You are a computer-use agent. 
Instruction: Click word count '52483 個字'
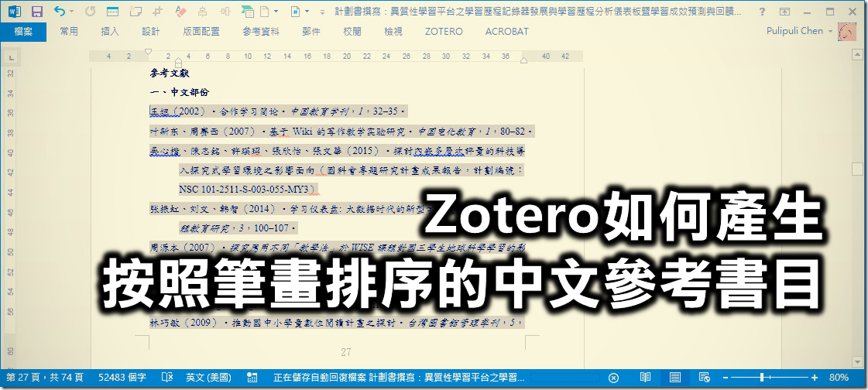pos(122,378)
